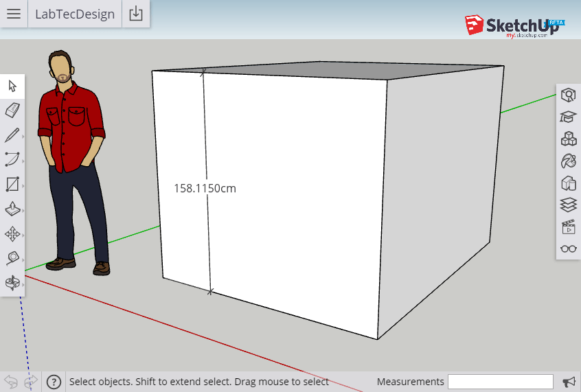
Task: Open the Display glasses panel
Action: [569, 249]
